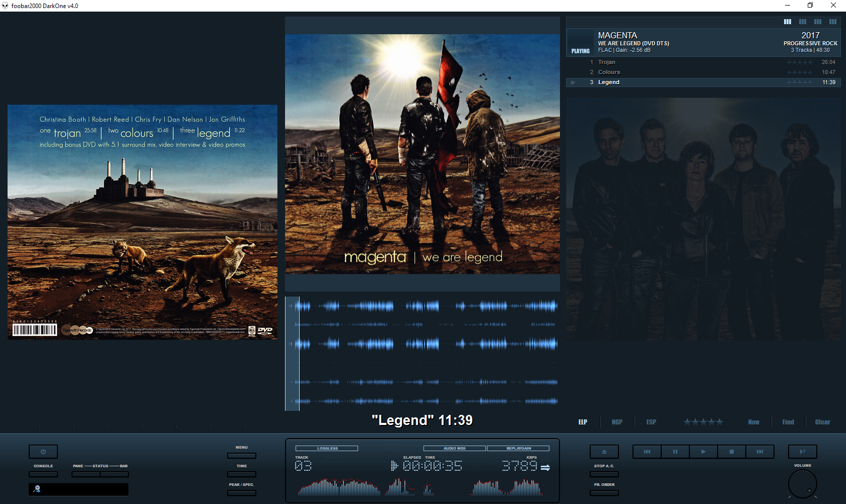Image resolution: width=846 pixels, height=504 pixels.
Task: Toggle the Time display button
Action: [x=242, y=474]
